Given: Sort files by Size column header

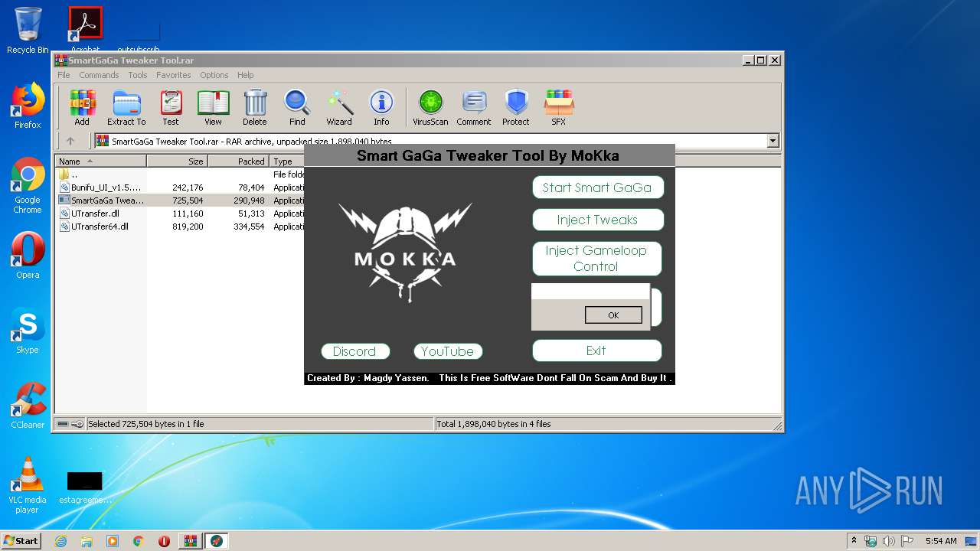Looking at the screenshot, I should pyautogui.click(x=178, y=161).
